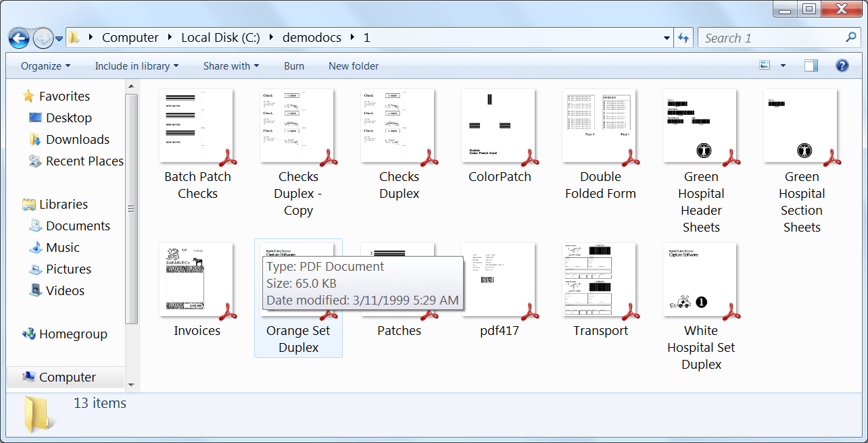Click New folder to create a folder

point(353,66)
